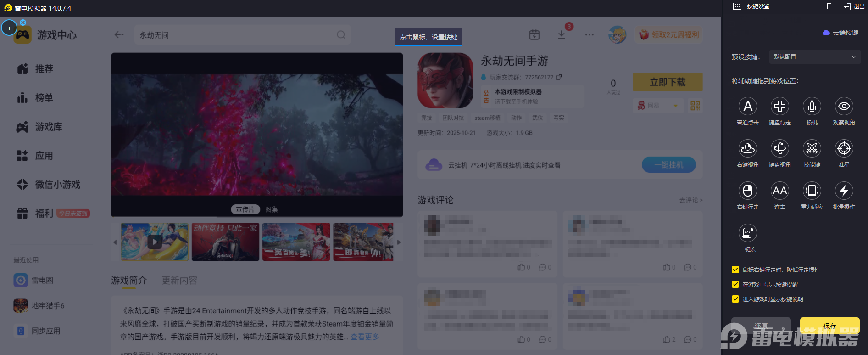This screenshot has width=868, height=355.
Task: Toggle 进入游戏时显示按键说明 checkbox
Action: coord(735,299)
